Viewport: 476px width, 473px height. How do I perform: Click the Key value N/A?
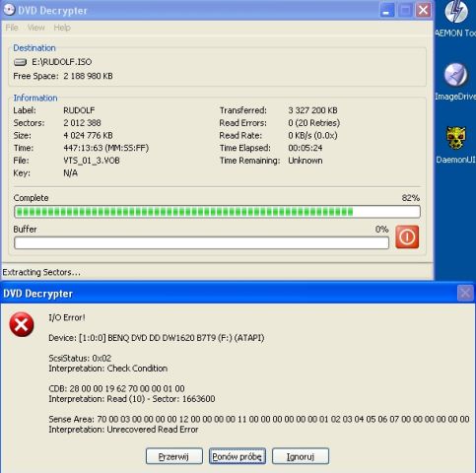pyautogui.click(x=70, y=172)
